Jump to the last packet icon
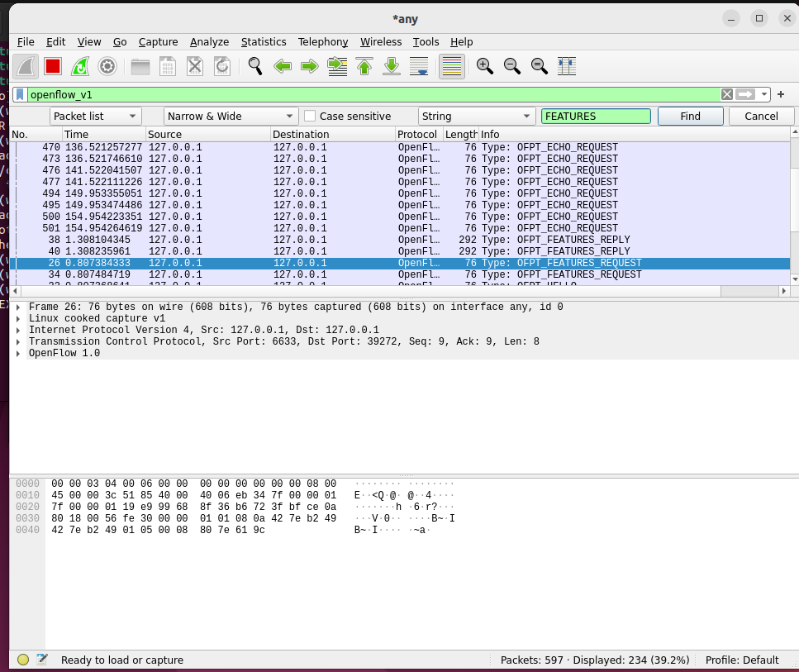 tap(392, 66)
